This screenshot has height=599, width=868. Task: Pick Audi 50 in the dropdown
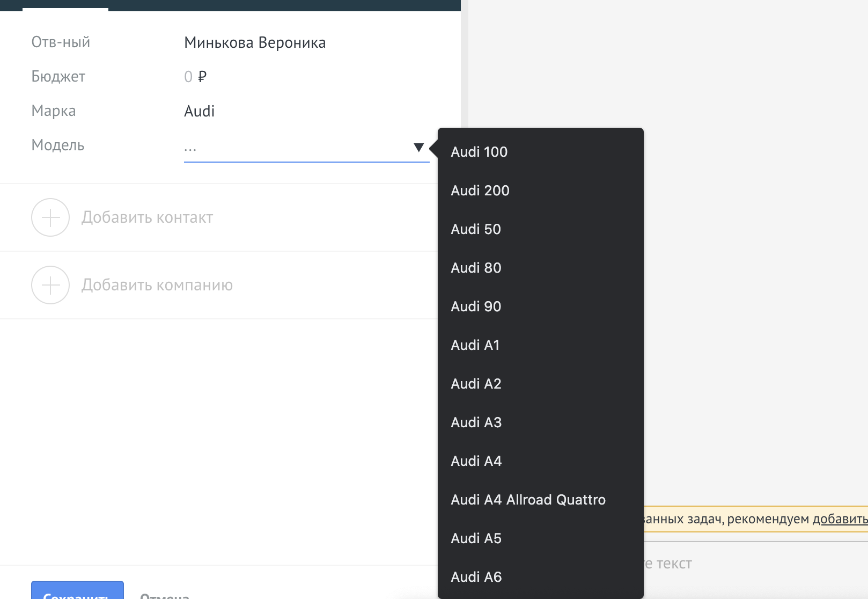(x=476, y=229)
